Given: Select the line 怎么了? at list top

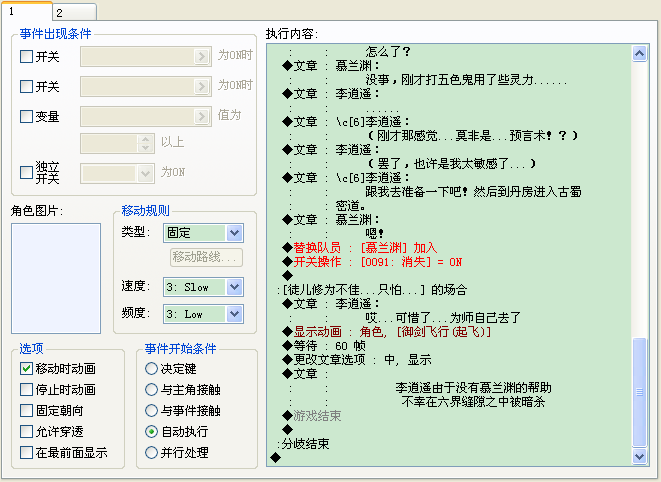Looking at the screenshot, I should click(x=388, y=52).
